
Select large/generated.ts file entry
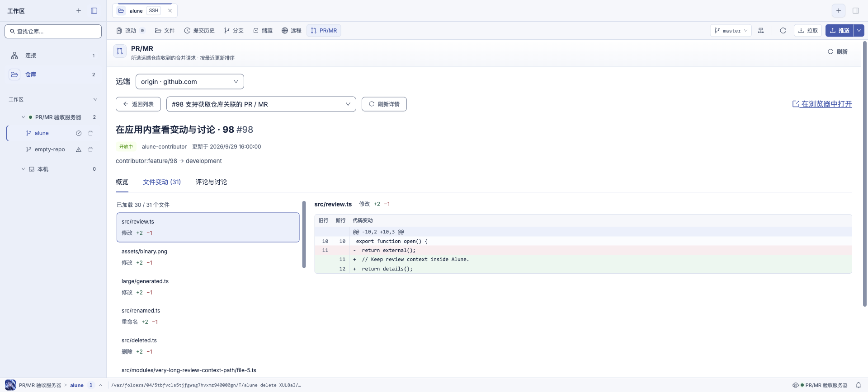208,287
